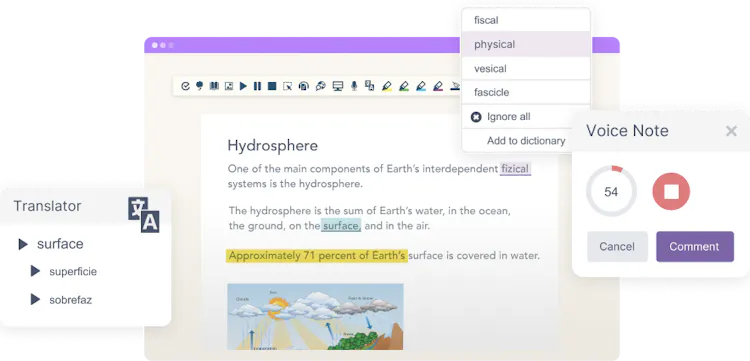Image resolution: width=750 pixels, height=361 pixels.
Task: Stop reading with the toolbar Stop button
Action: pos(272,86)
